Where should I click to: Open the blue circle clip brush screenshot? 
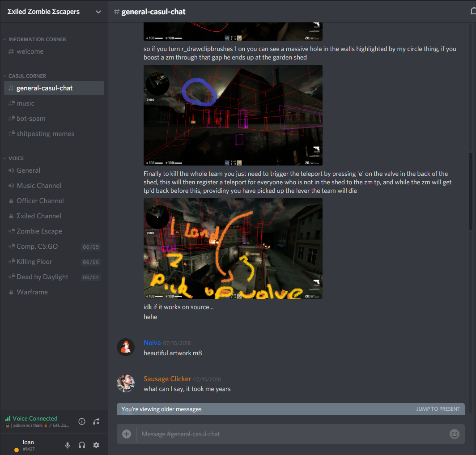[233, 115]
